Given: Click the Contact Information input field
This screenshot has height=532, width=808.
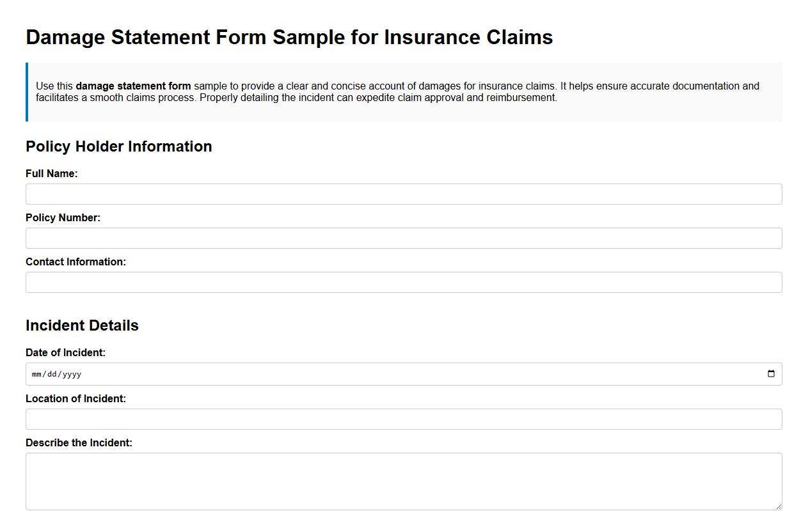Looking at the screenshot, I should [404, 282].
